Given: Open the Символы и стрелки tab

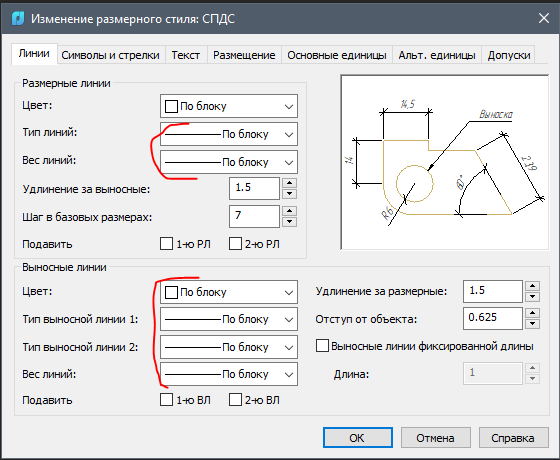Looking at the screenshot, I should (x=110, y=55).
